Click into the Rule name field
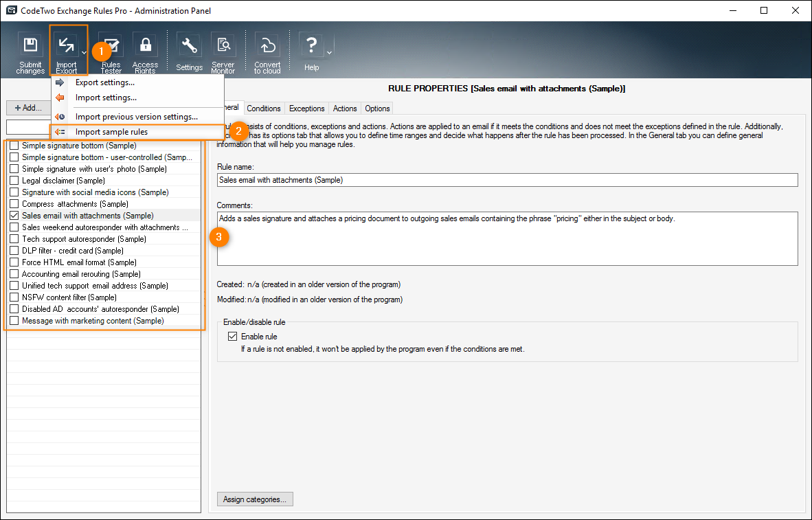Image resolution: width=812 pixels, height=520 pixels. [507, 180]
